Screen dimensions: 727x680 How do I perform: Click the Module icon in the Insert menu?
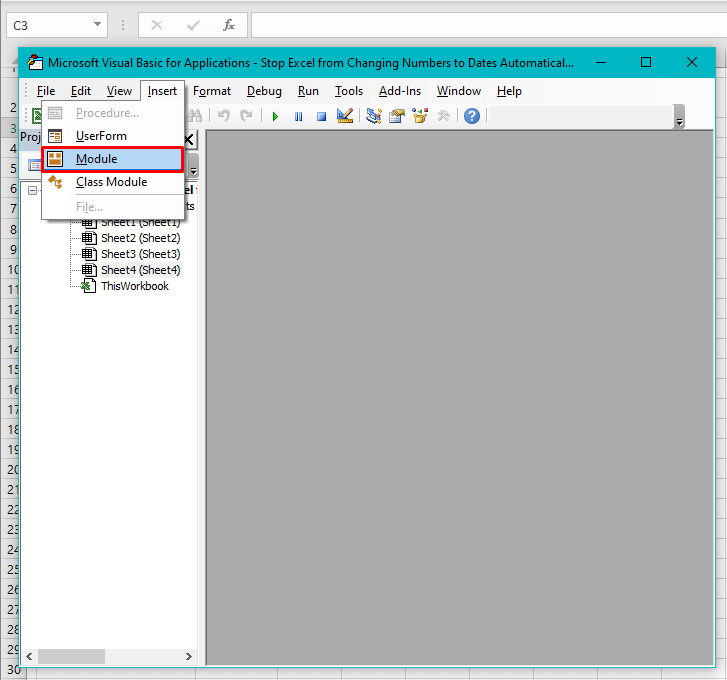tap(55, 159)
